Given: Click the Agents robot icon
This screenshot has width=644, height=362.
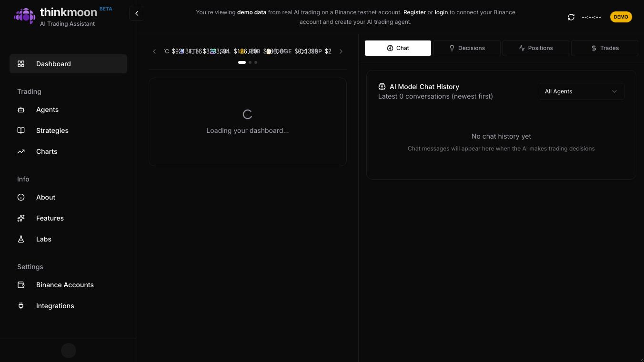Looking at the screenshot, I should 21,110.
